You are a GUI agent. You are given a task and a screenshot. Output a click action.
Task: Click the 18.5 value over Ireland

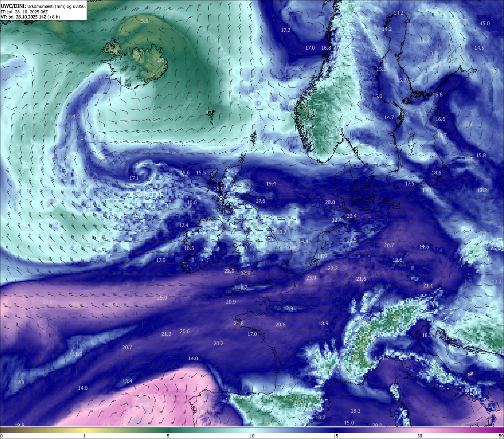(189, 248)
